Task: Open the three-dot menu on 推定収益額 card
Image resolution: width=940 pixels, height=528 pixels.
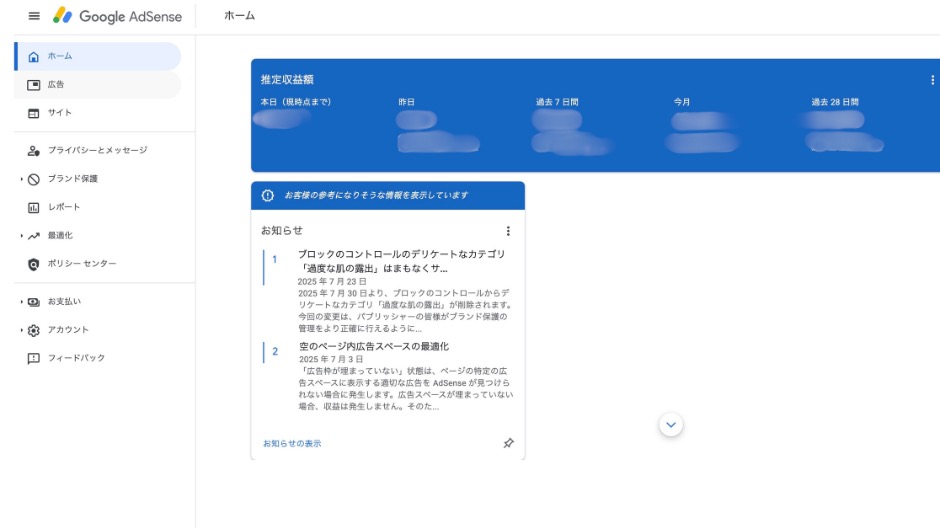Action: [932, 80]
